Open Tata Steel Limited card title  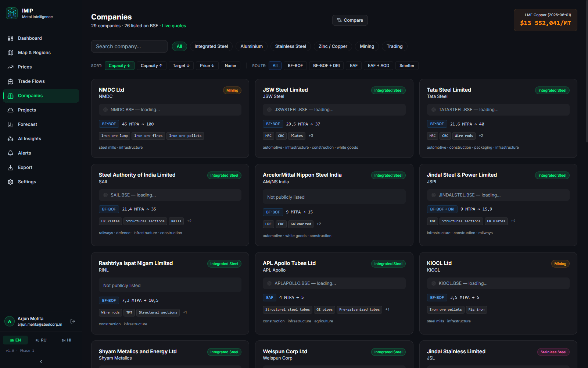tap(449, 90)
